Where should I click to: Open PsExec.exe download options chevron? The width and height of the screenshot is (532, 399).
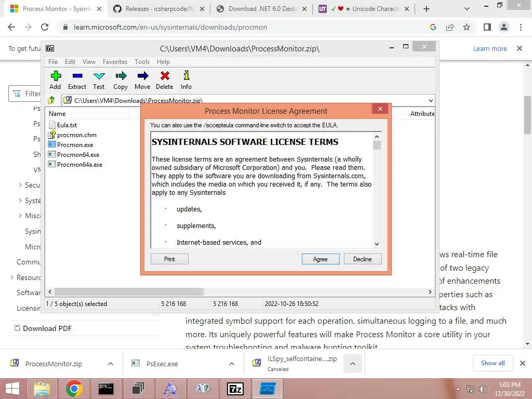231,364
